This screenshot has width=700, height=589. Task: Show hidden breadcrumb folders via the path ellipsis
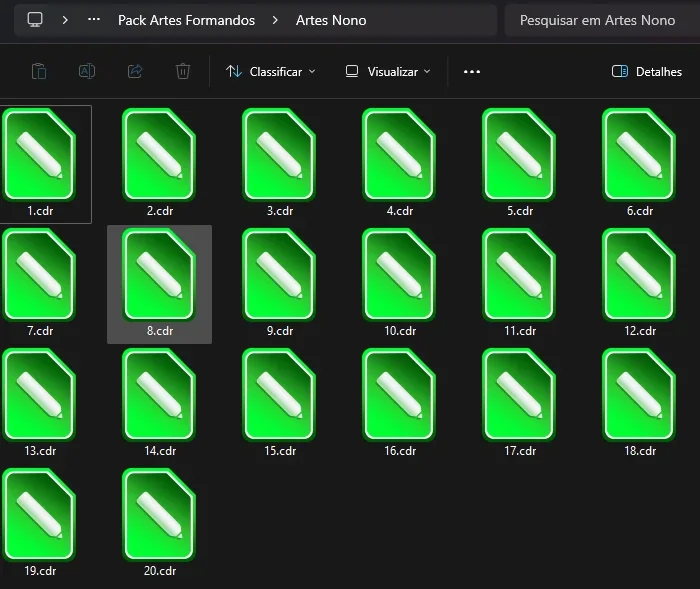[x=94, y=20]
